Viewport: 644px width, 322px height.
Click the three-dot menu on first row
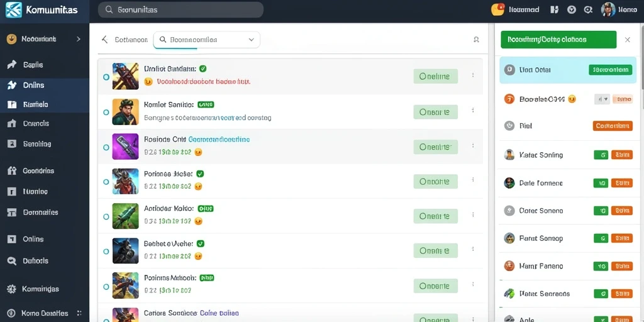tap(473, 75)
